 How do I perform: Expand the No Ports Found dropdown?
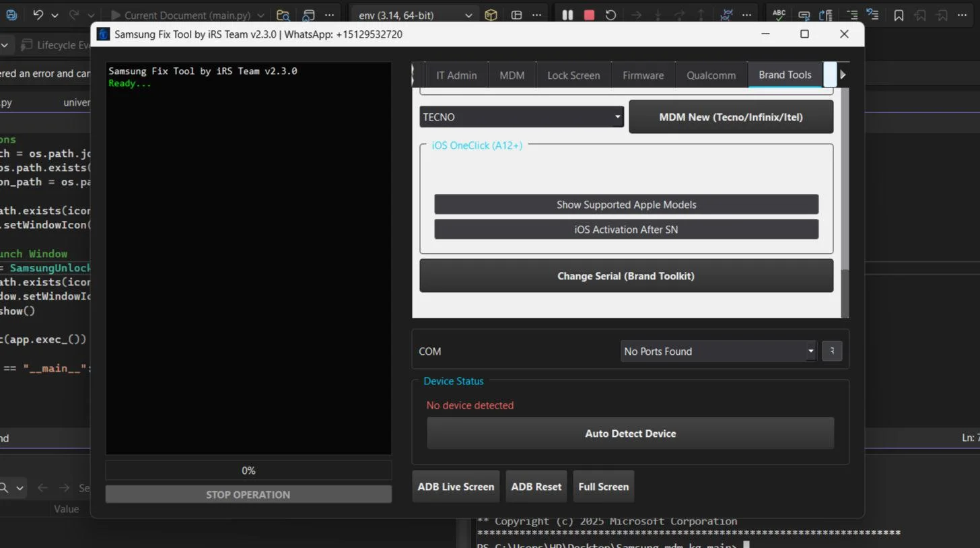[717, 351]
